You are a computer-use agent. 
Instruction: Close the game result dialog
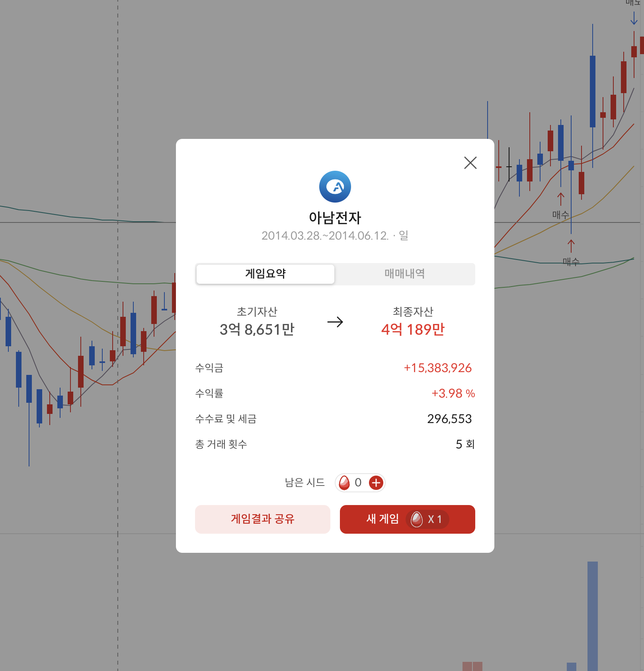point(470,163)
